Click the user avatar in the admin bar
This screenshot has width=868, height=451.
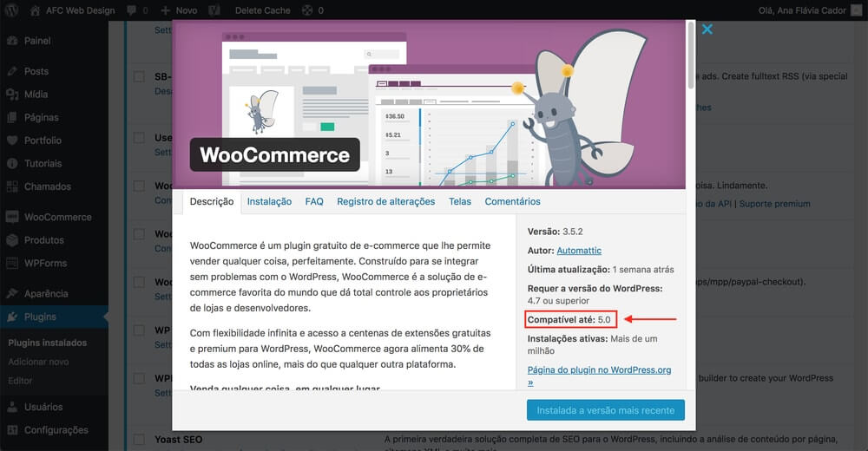857,10
